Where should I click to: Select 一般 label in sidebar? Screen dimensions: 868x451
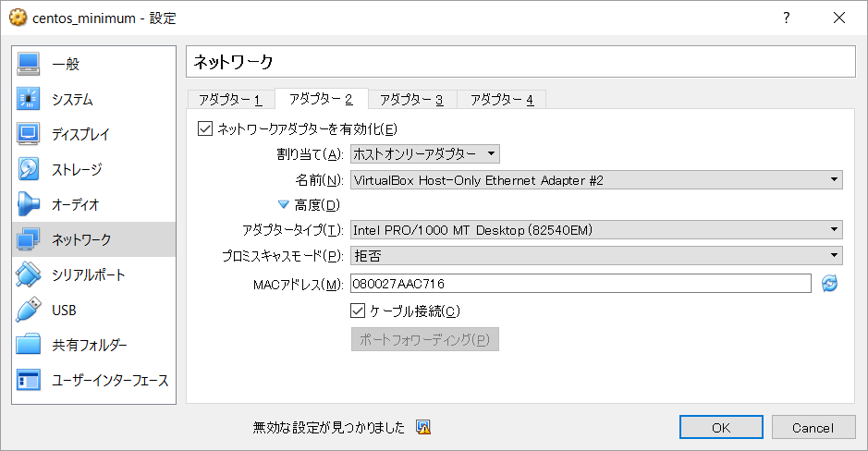(66, 64)
